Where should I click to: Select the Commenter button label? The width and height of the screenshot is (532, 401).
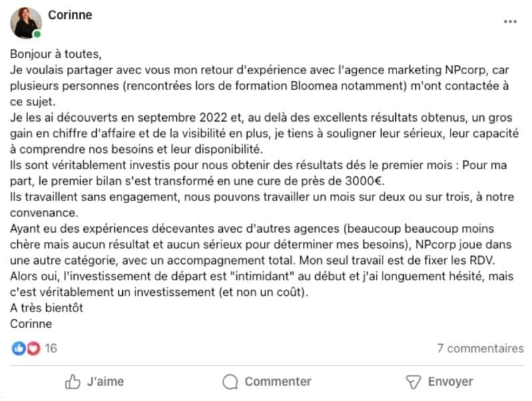[278, 382]
